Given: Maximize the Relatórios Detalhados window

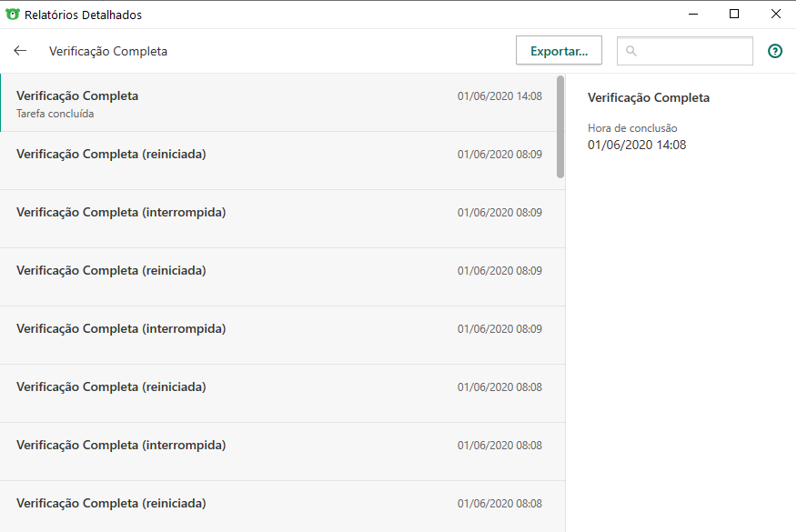Looking at the screenshot, I should (x=734, y=14).
